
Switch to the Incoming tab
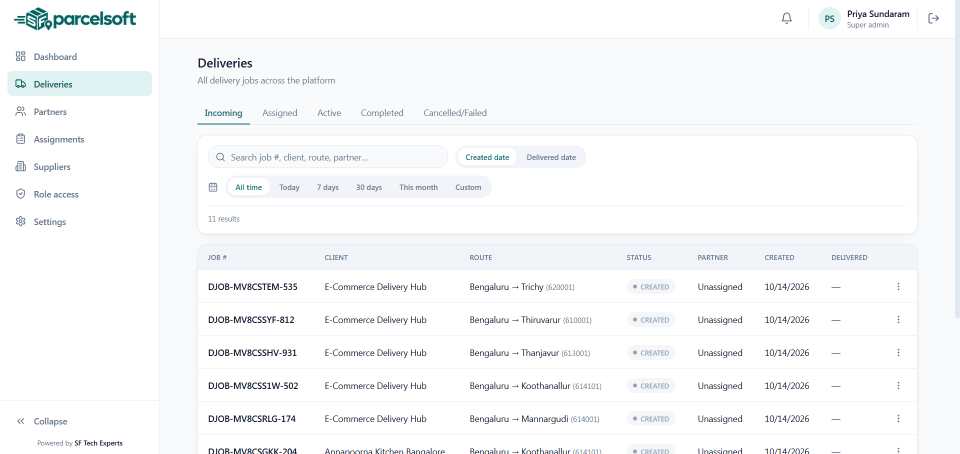point(223,113)
